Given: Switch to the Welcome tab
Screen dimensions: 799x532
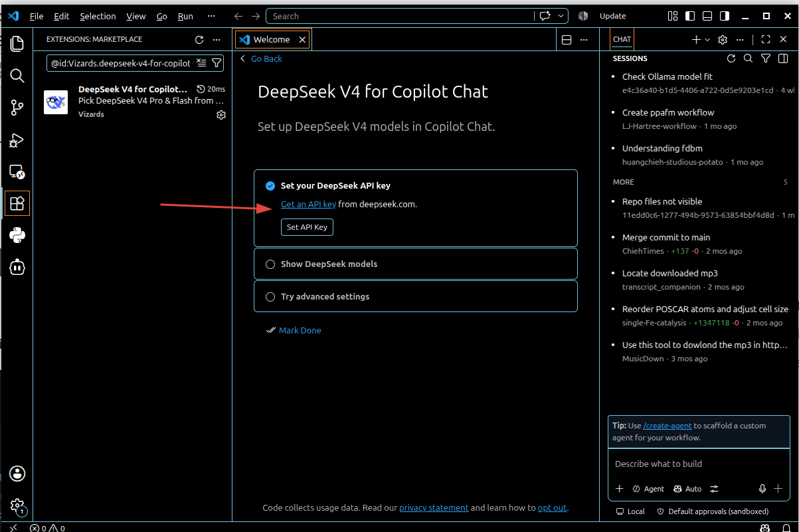Looking at the screenshot, I should click(272, 40).
